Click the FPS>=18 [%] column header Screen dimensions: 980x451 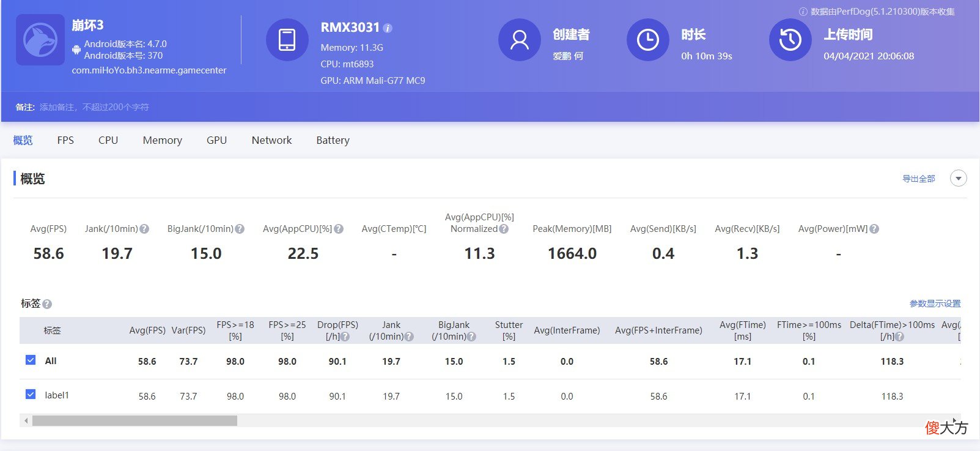[235, 330]
